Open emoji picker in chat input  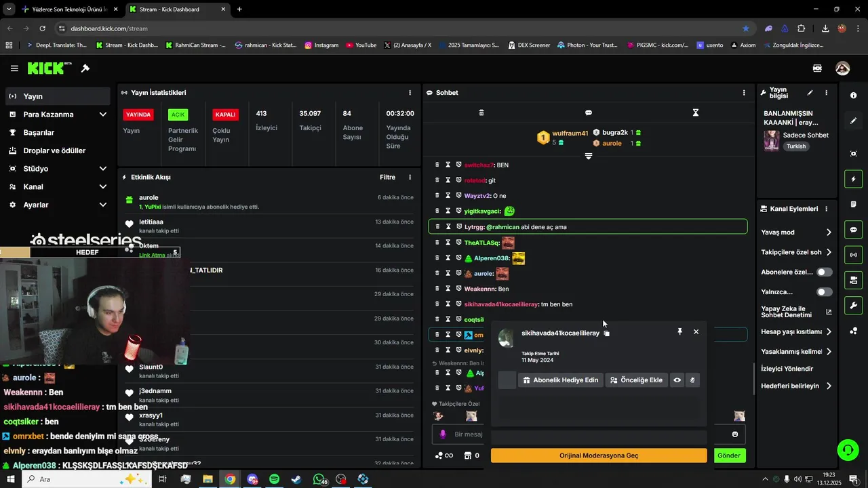[x=735, y=434]
